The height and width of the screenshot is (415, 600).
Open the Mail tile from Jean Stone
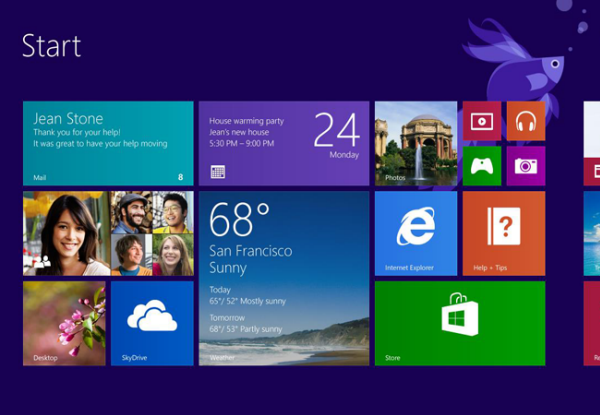pos(108,143)
